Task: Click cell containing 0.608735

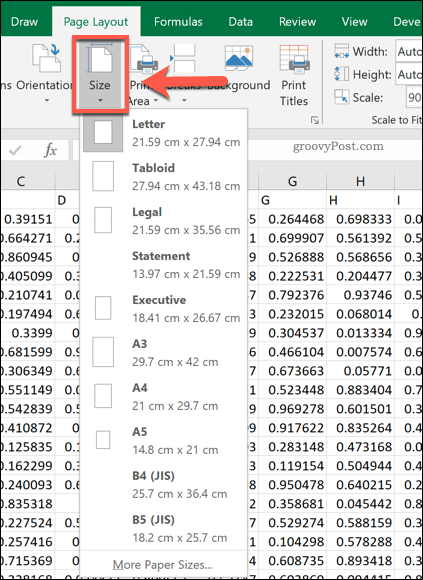Action: (x=292, y=560)
